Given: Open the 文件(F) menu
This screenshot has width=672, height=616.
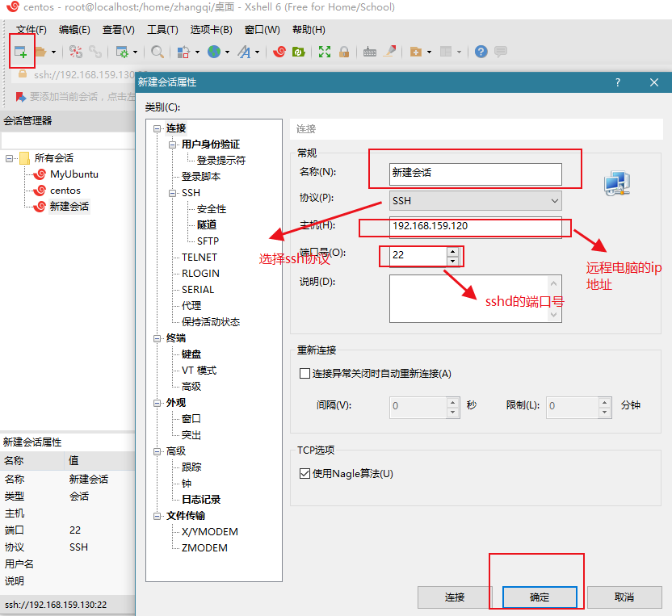Looking at the screenshot, I should pyautogui.click(x=31, y=30).
